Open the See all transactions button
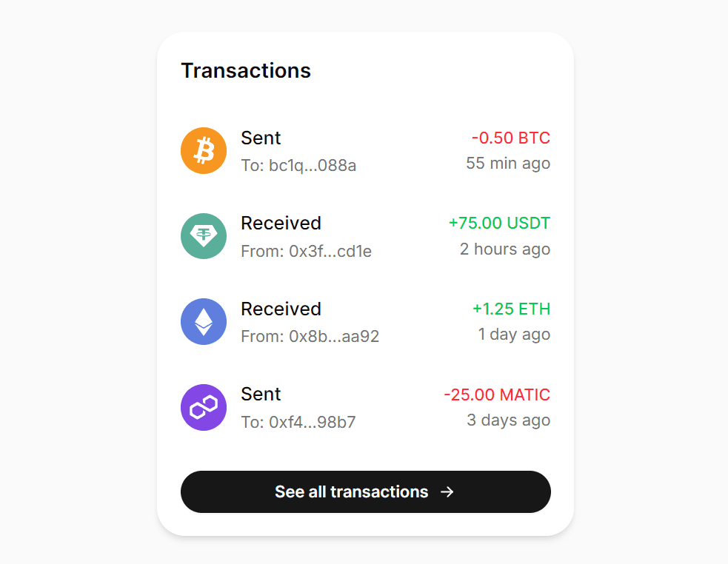728x564 pixels. click(365, 491)
